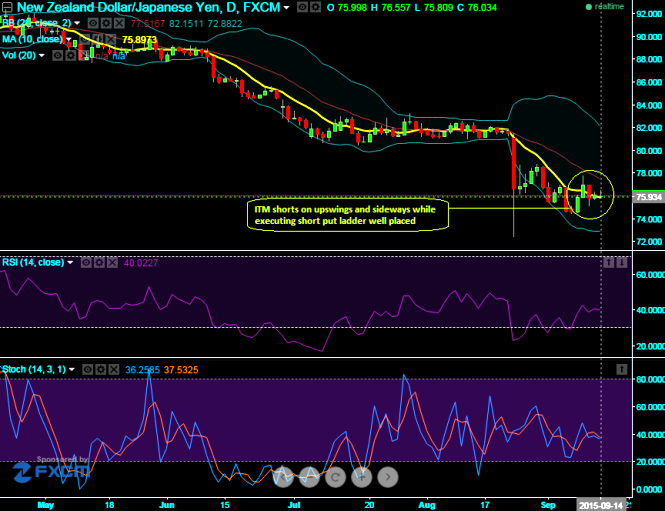The height and width of the screenshot is (511, 665).
Task: Zoom in with round plus button
Action: 362,477
